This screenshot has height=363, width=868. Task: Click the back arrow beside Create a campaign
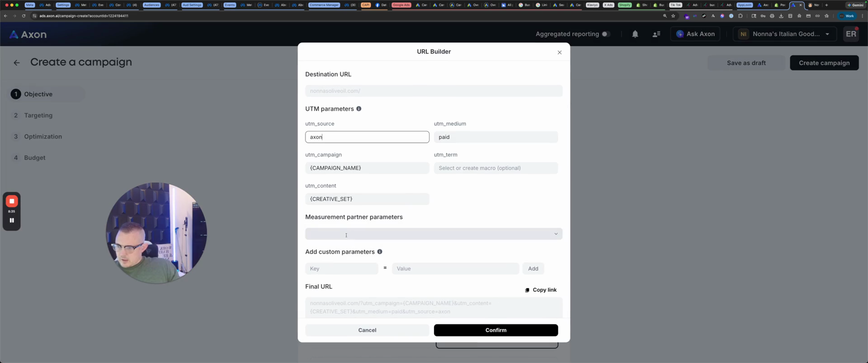17,63
